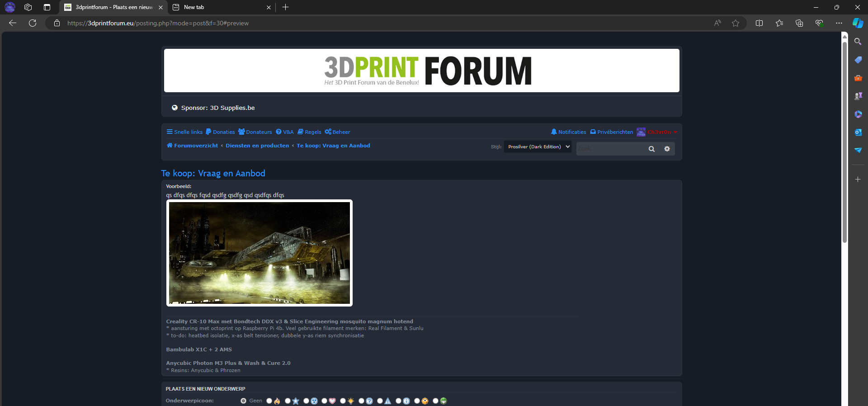The height and width of the screenshot is (406, 868).
Task: Select the fire topic icon radio button
Action: pyautogui.click(x=269, y=401)
